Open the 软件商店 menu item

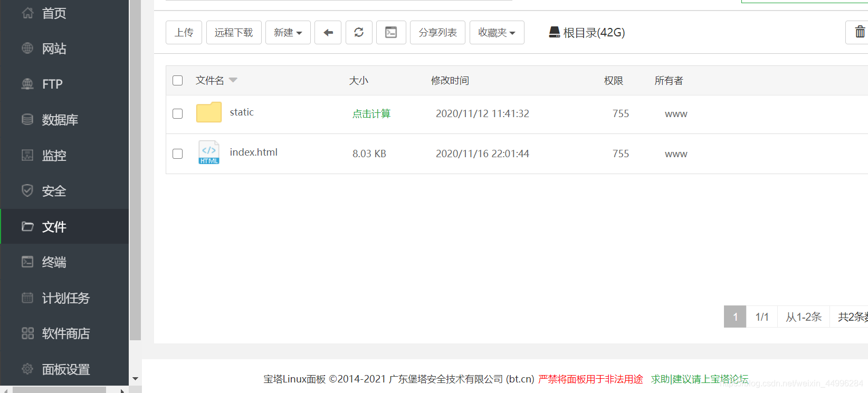click(x=66, y=333)
